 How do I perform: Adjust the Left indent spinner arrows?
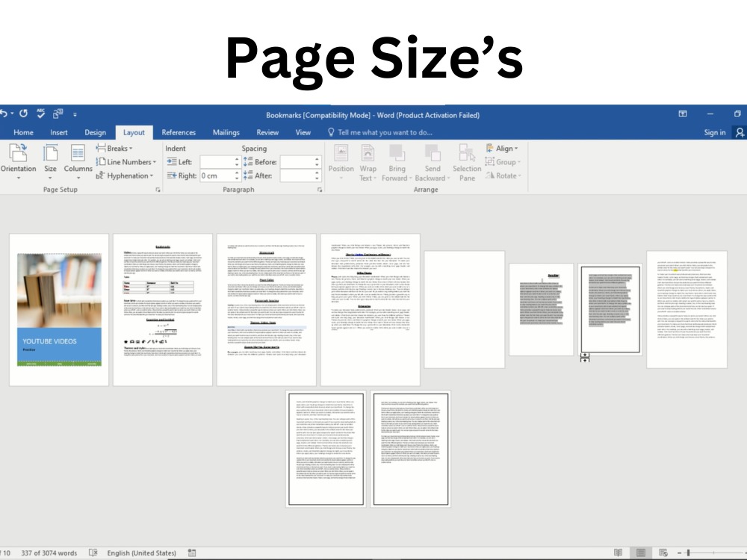coord(237,162)
